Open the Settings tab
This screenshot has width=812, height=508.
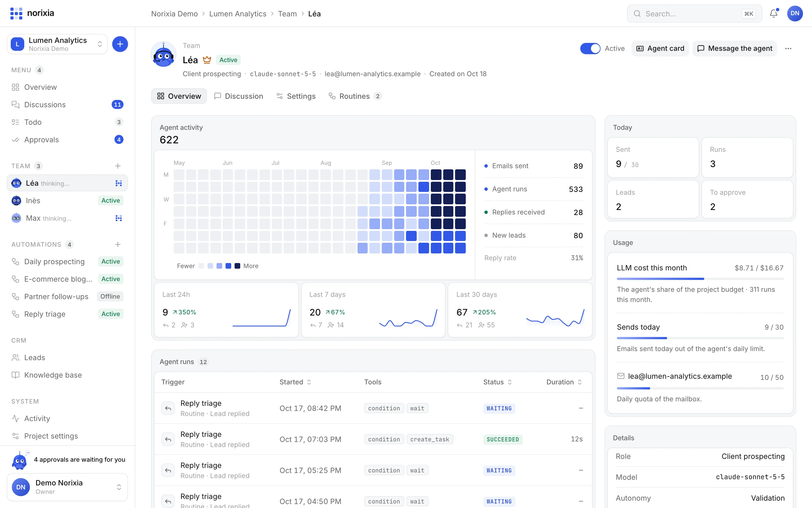(x=296, y=96)
